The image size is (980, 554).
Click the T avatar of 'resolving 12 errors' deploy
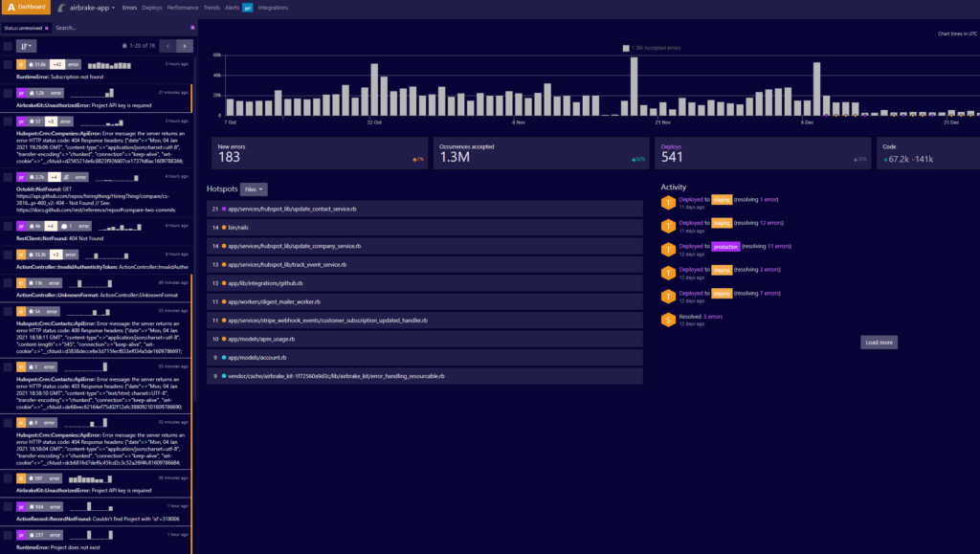668,226
